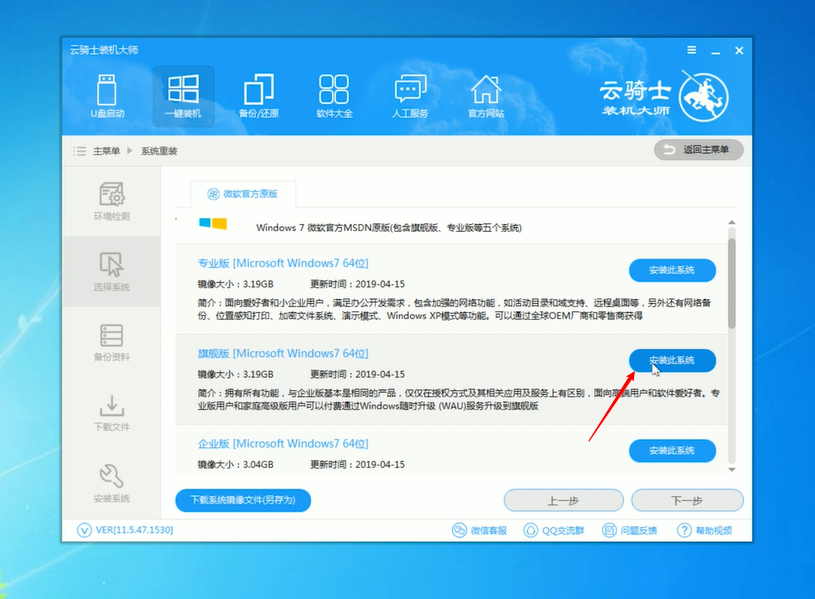Click the 云骑士 knight logo
The image size is (815, 599).
(704, 97)
